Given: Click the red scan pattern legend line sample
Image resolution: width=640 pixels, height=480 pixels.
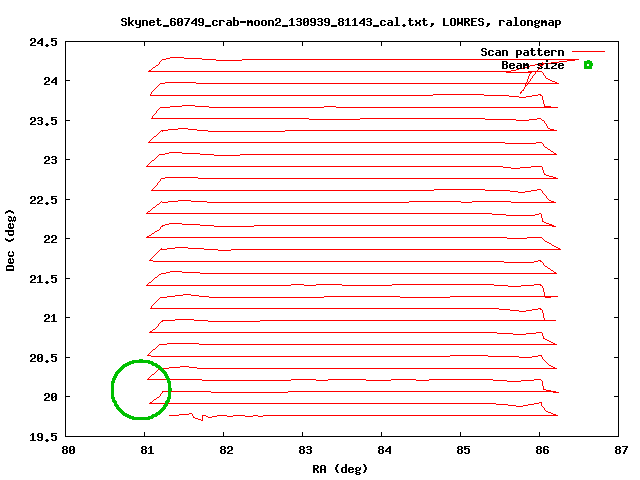Looking at the screenshot, I should [588, 51].
